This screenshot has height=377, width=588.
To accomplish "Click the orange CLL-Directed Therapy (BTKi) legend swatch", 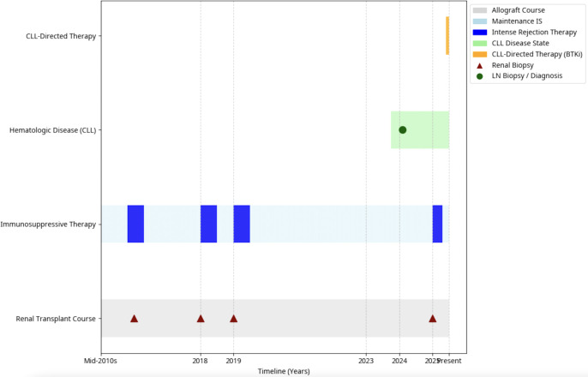I will pos(480,54).
